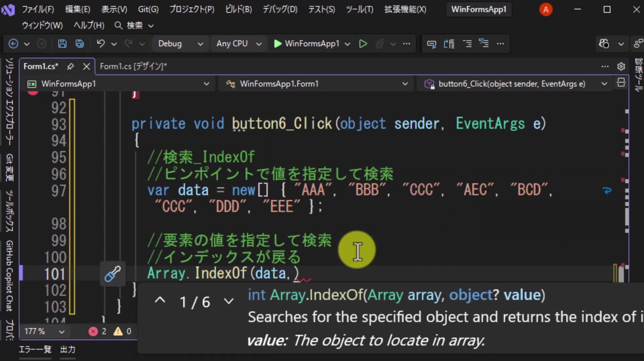Open the tab overflow ellipsis menu
The width and height of the screenshot is (644, 361).
pos(605,66)
